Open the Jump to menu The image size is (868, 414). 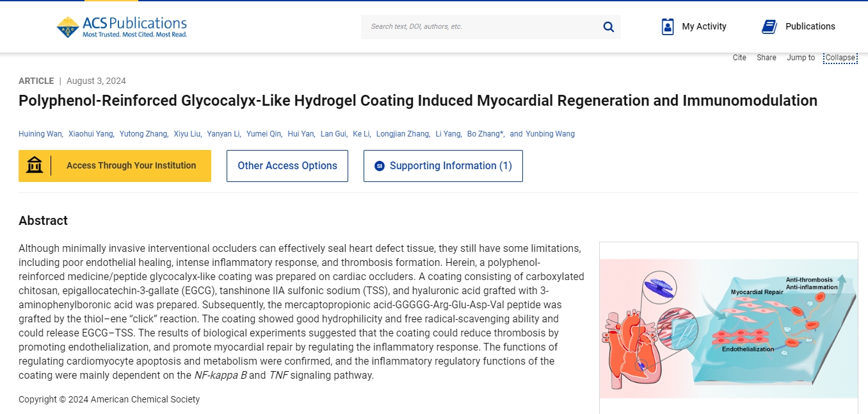pos(801,58)
